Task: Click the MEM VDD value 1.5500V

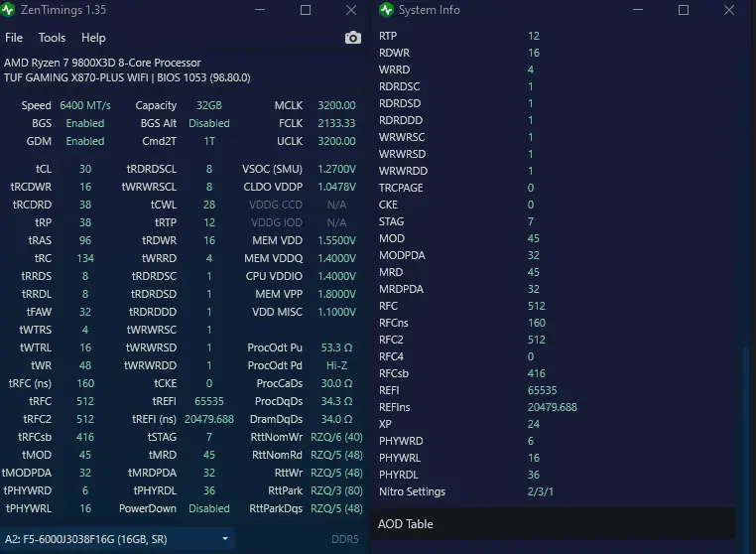Action: pyautogui.click(x=336, y=240)
